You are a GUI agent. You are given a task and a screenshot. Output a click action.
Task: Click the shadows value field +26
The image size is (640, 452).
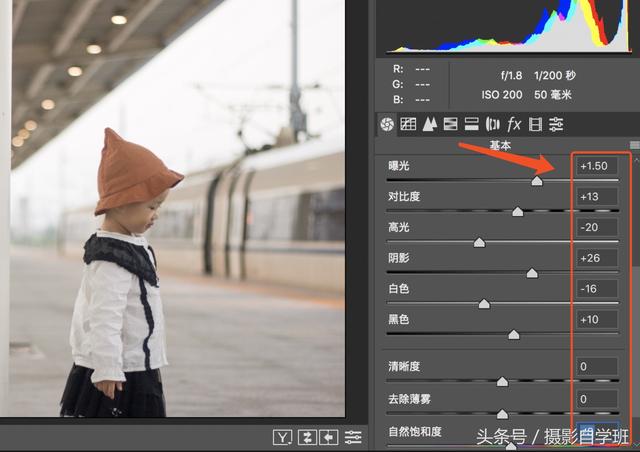pos(597,258)
